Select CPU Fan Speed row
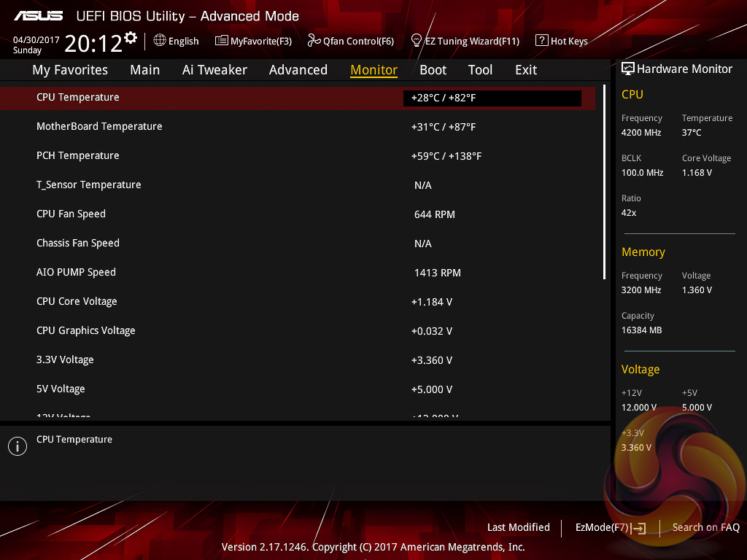The height and width of the screenshot is (560, 747). (298, 214)
